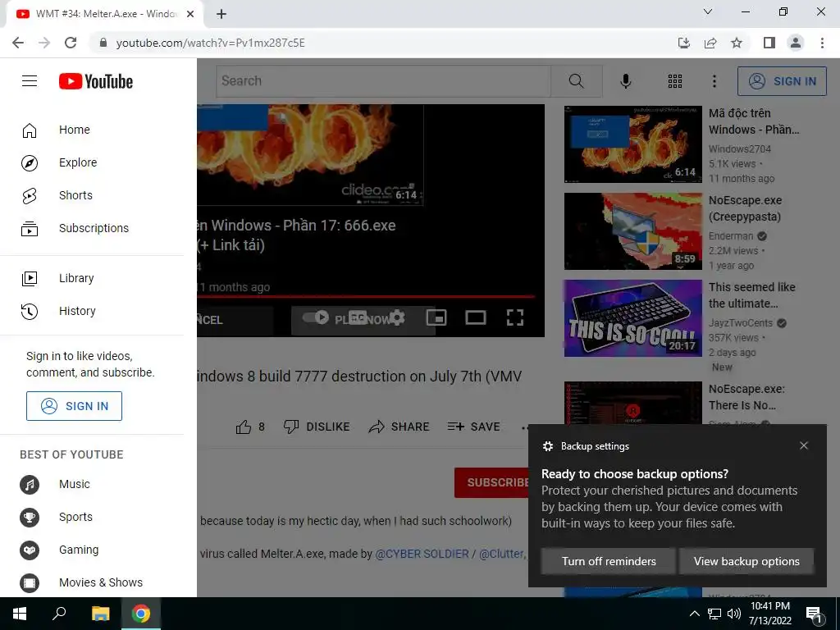Viewport: 840px width, 630px height.
Task: Open 'This seemed like the ultimate...' video title
Action: pyautogui.click(x=751, y=295)
